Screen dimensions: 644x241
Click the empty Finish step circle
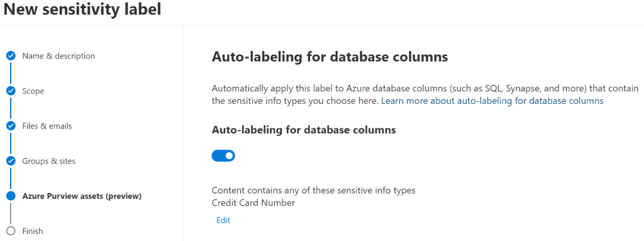(x=11, y=231)
